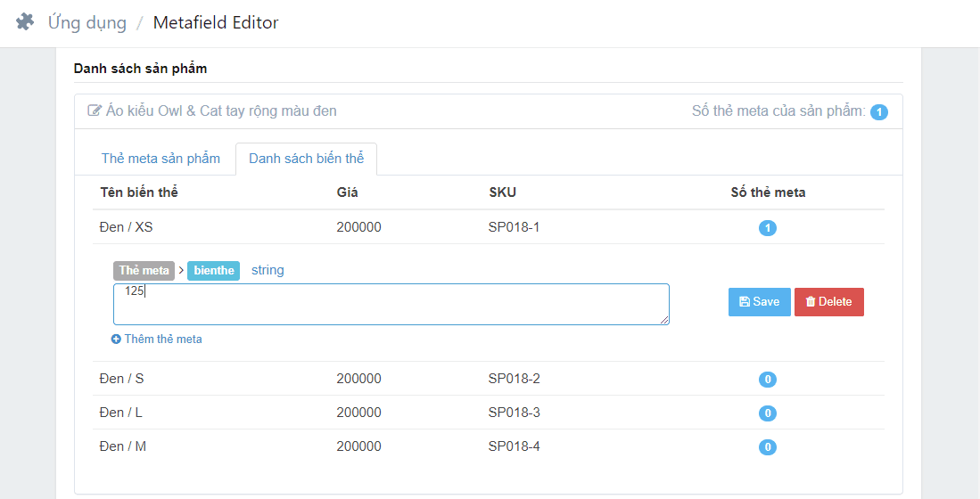Click the plus icon to add meta tag
This screenshot has height=499, width=980.
coord(116,339)
